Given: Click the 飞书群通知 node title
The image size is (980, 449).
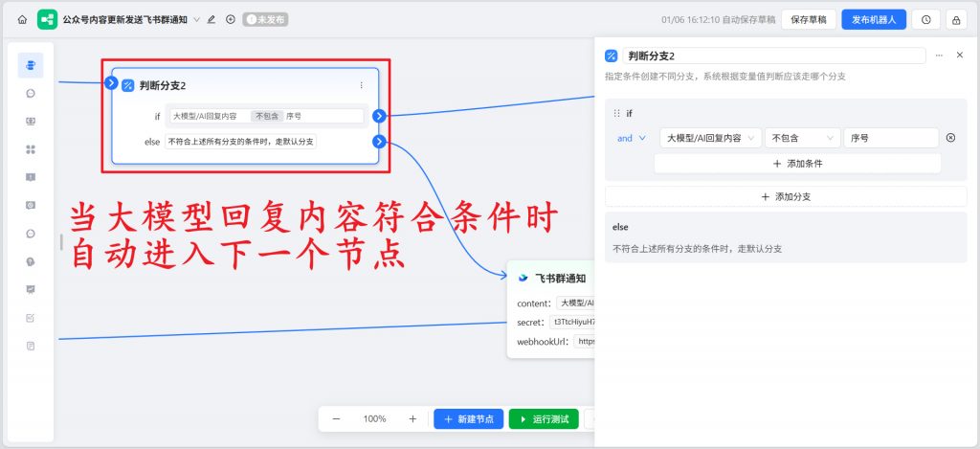Looking at the screenshot, I should 560,279.
